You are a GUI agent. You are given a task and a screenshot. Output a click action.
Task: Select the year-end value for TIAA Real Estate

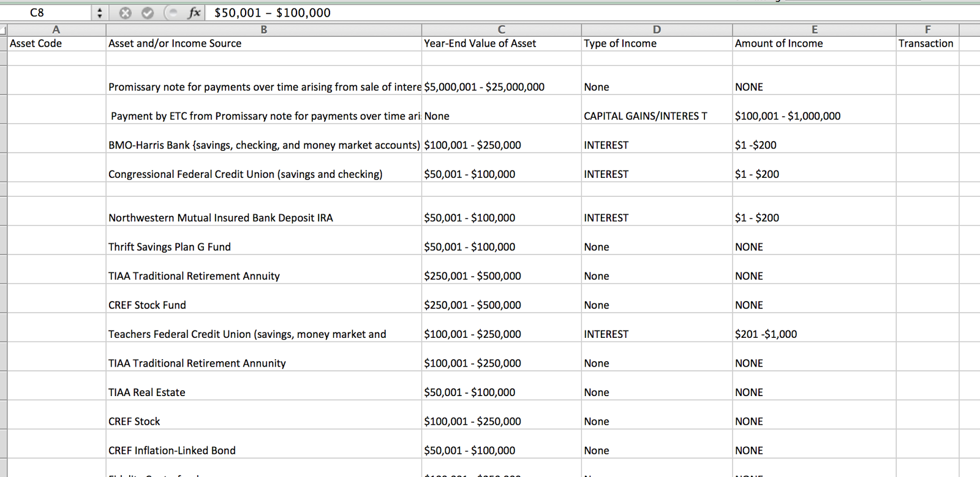tap(502, 386)
